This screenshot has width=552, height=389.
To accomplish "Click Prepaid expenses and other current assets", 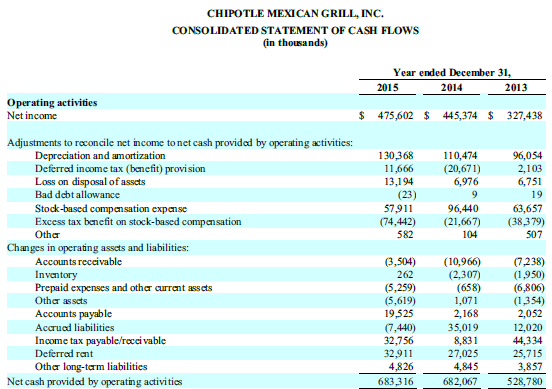I will [124, 288].
